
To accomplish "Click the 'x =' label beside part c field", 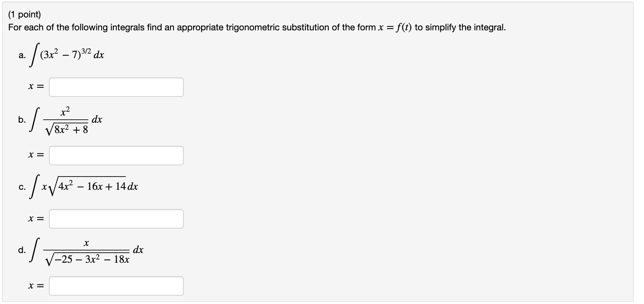I will click(x=36, y=219).
